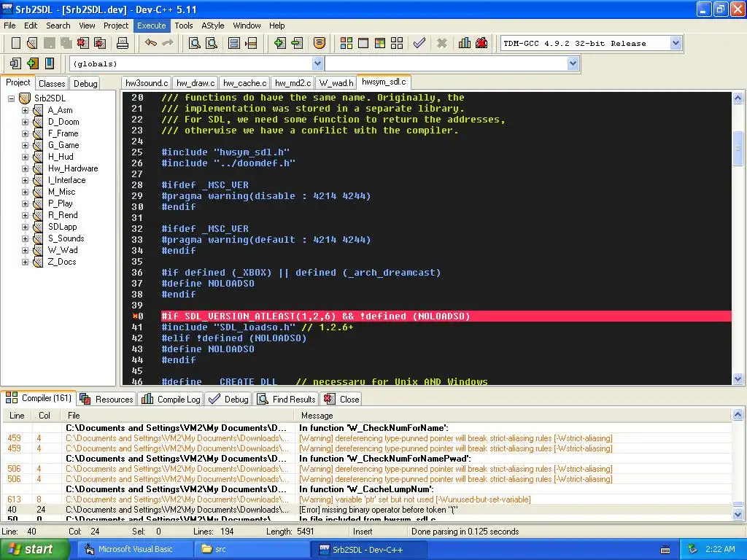The width and height of the screenshot is (747, 560).
Task: Select the G_Game folder in project tree
Action: click(x=63, y=145)
